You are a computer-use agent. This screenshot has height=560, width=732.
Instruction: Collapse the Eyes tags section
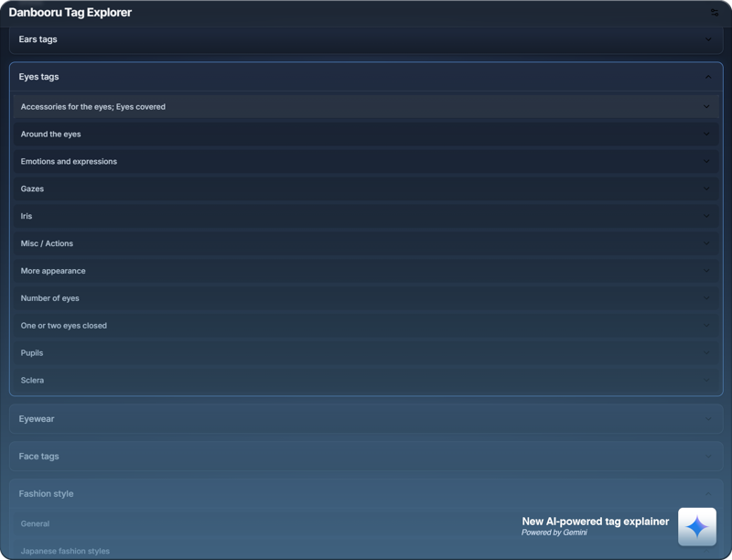click(366, 77)
